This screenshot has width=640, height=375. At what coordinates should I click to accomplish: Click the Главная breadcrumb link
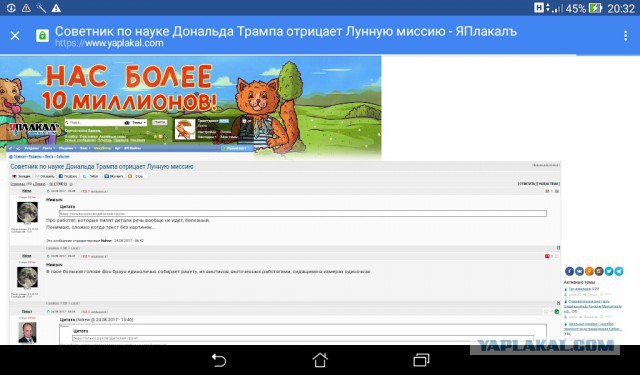[20, 157]
